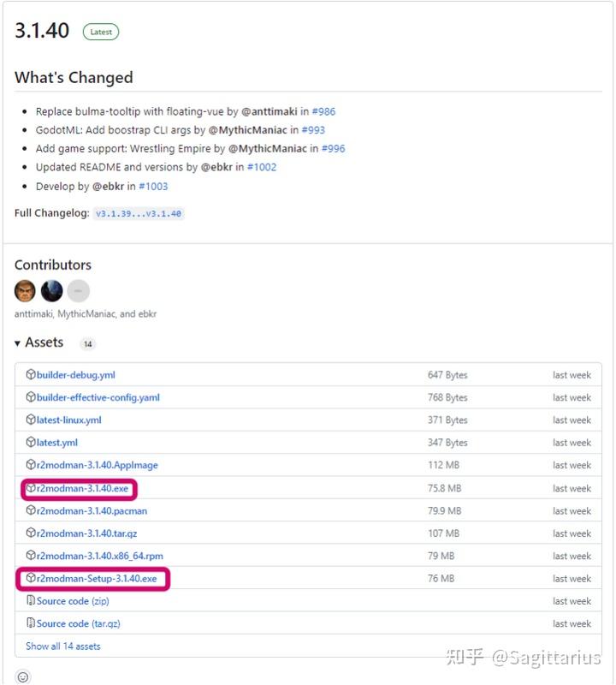
Task: Click the package icon next to latest-linux.yml
Action: [x=31, y=420]
